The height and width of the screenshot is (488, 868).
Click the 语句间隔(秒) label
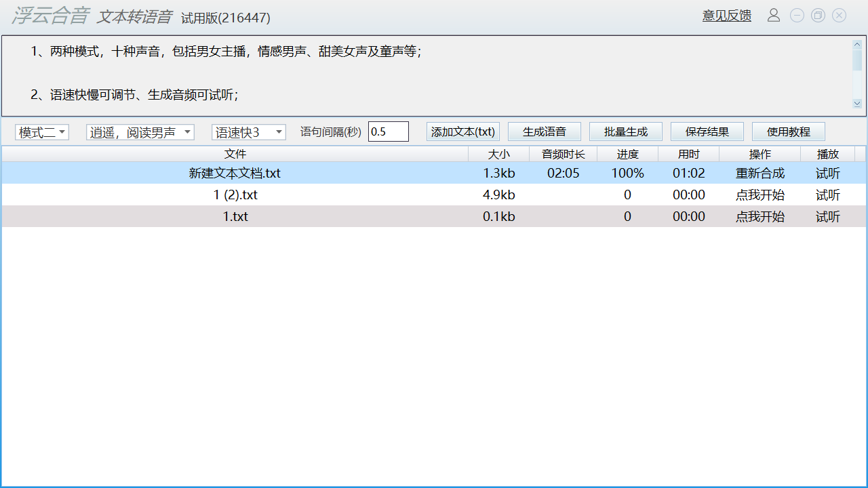coord(331,131)
